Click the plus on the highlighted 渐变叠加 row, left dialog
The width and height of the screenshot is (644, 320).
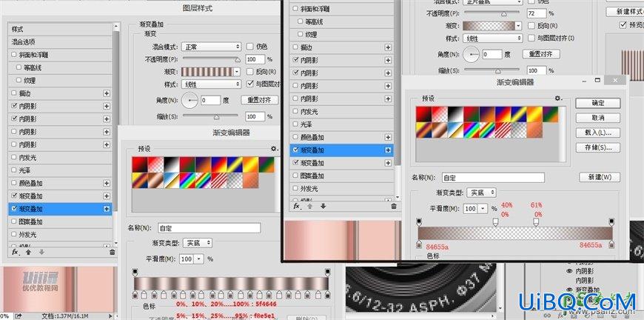pyautogui.click(x=107, y=209)
